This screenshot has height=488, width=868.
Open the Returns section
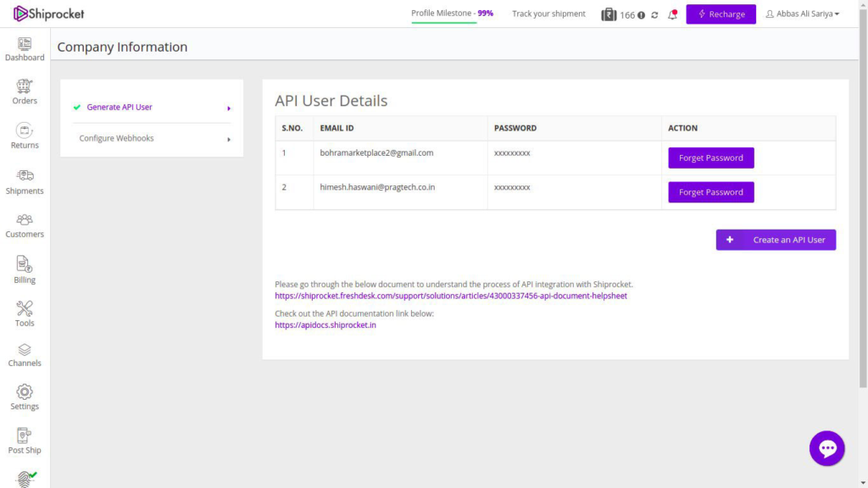tap(25, 136)
